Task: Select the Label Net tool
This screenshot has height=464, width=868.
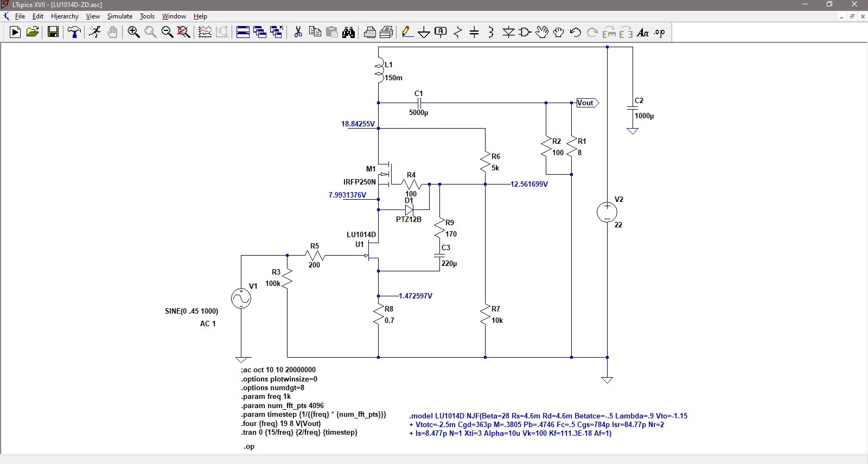Action: [441, 33]
